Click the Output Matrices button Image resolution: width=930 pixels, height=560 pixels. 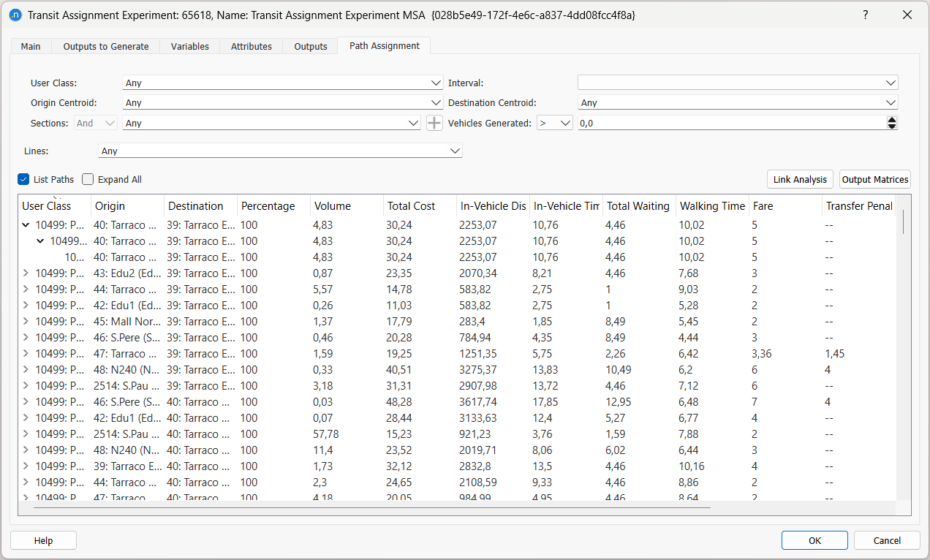point(874,179)
